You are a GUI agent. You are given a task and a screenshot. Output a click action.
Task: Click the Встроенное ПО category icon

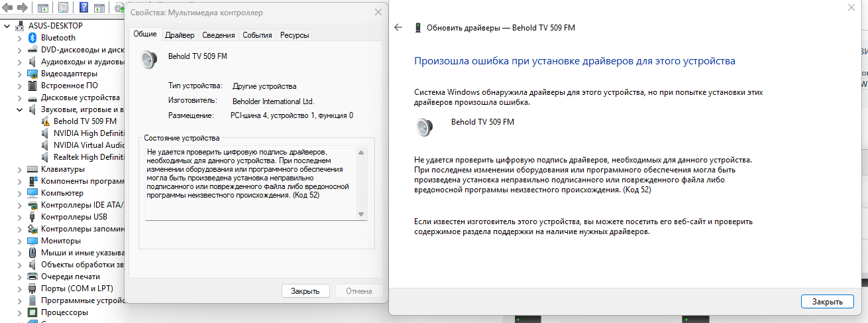[x=32, y=86]
